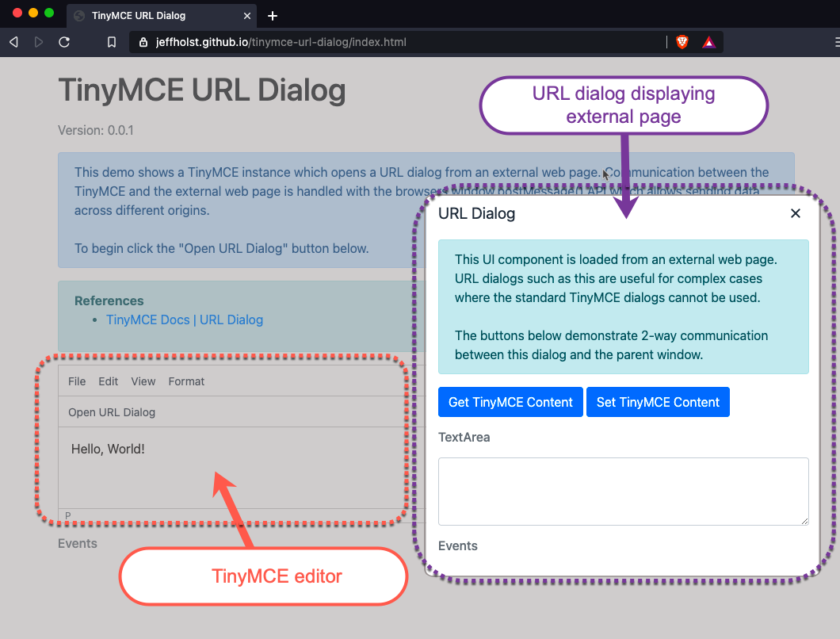Image resolution: width=840 pixels, height=639 pixels.
Task: Open the Edit menu in the editor
Action: 108,381
